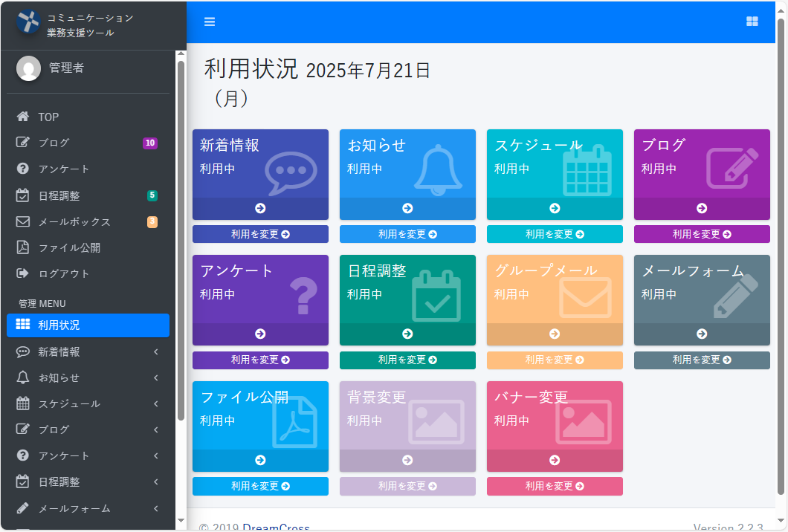788x532 pixels.
Task: Click the 管理者 user avatar
Action: (29, 68)
